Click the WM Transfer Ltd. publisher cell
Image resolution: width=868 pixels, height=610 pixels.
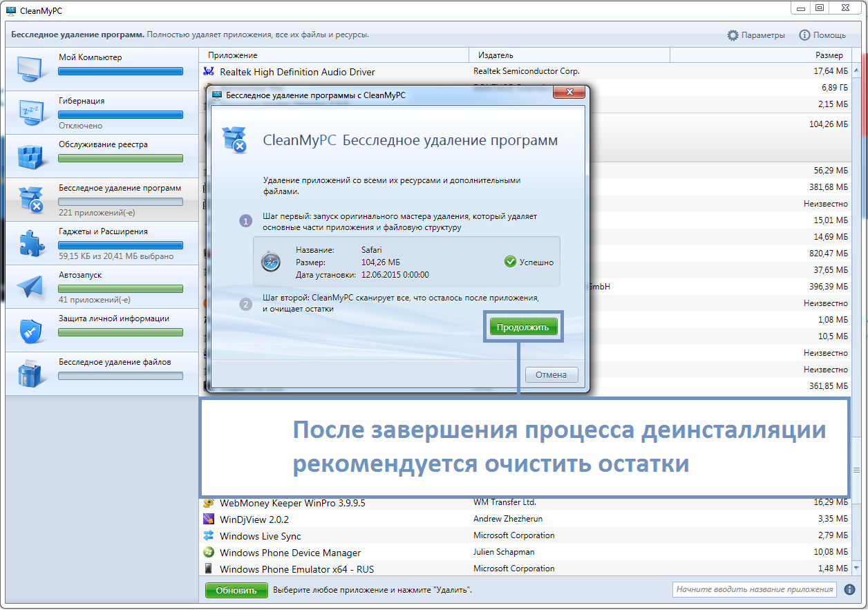click(x=504, y=502)
